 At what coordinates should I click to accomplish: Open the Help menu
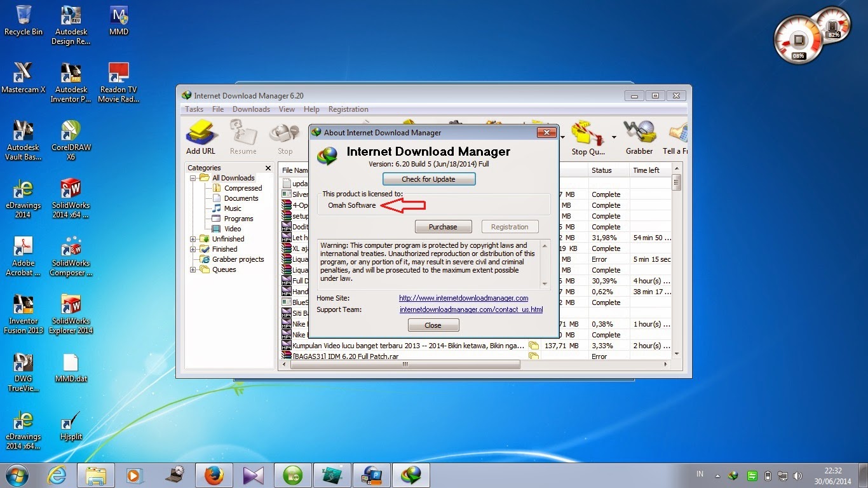pyautogui.click(x=311, y=109)
